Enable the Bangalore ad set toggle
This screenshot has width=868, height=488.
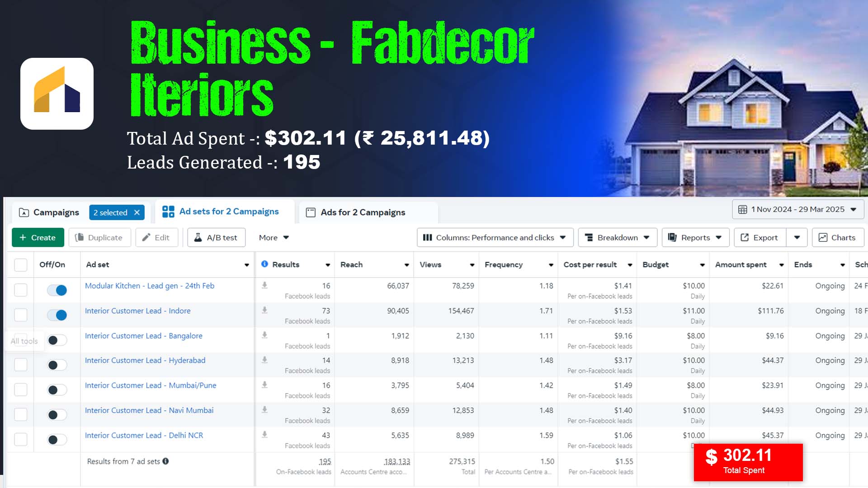pyautogui.click(x=57, y=340)
